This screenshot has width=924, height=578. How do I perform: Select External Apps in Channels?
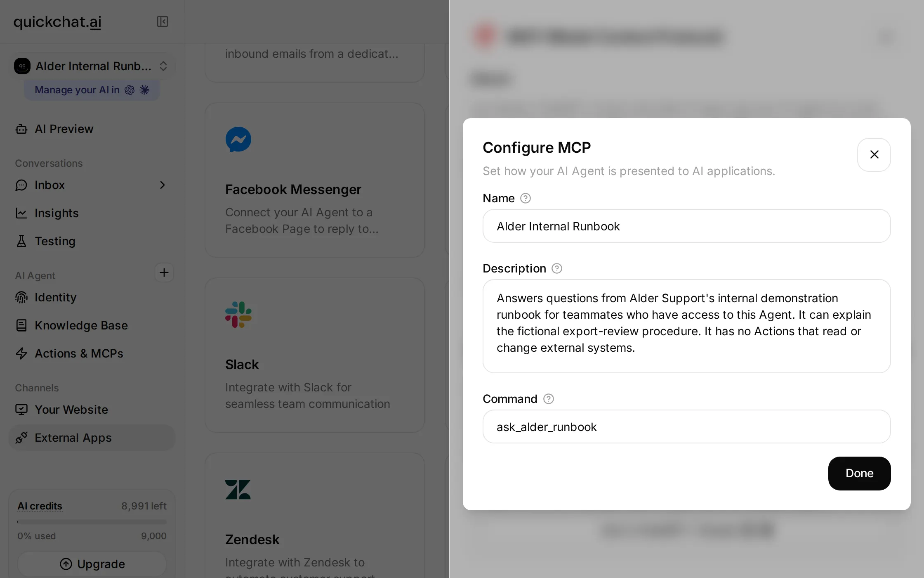click(x=92, y=438)
